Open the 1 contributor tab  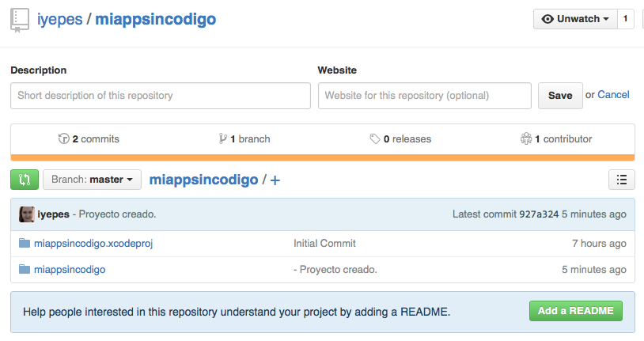[x=556, y=139]
